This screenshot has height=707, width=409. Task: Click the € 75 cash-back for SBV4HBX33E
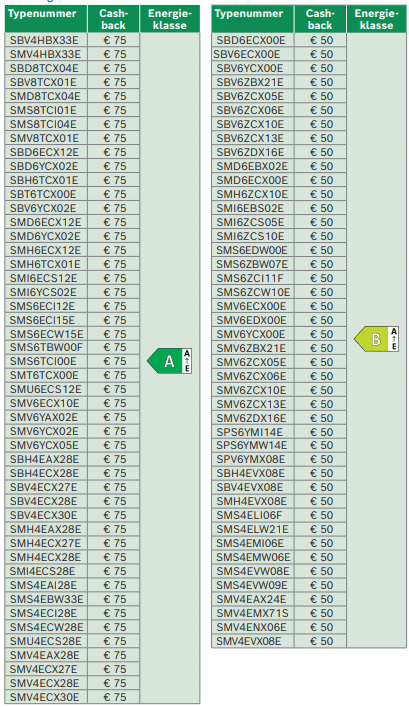pyautogui.click(x=115, y=40)
